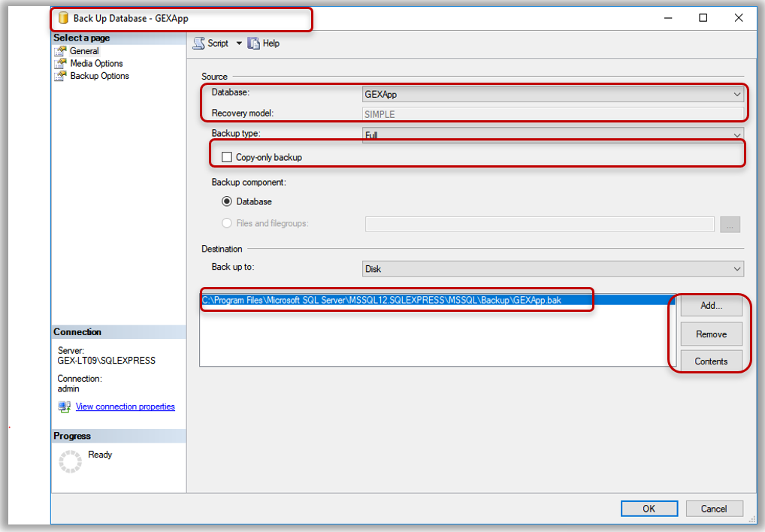Maximize the Back Up Database window
The height and width of the screenshot is (532, 765).
coord(703,18)
